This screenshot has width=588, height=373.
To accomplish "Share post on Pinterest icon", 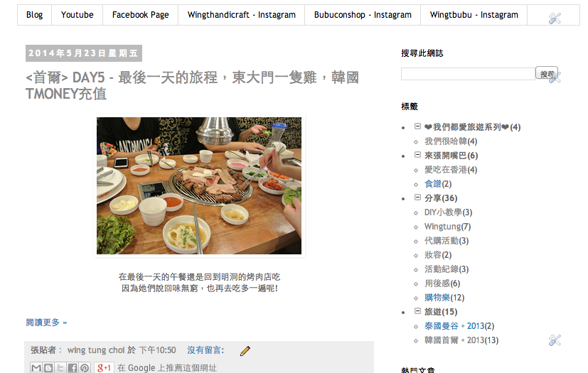I will (85, 368).
